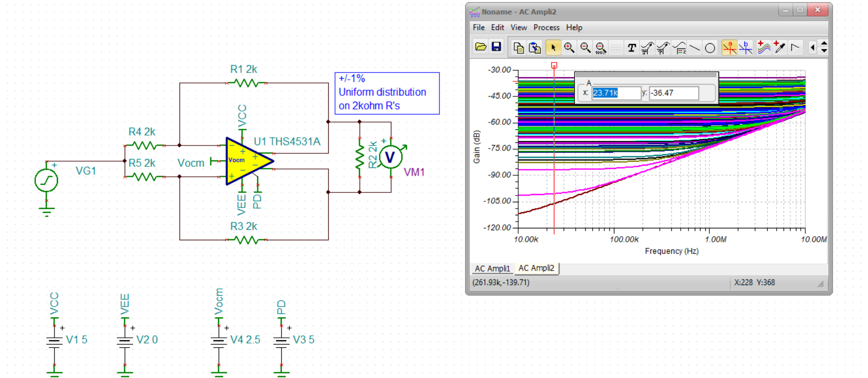This screenshot has height=378, width=868.
Task: Select the pointer arrow tool
Action: click(x=553, y=47)
